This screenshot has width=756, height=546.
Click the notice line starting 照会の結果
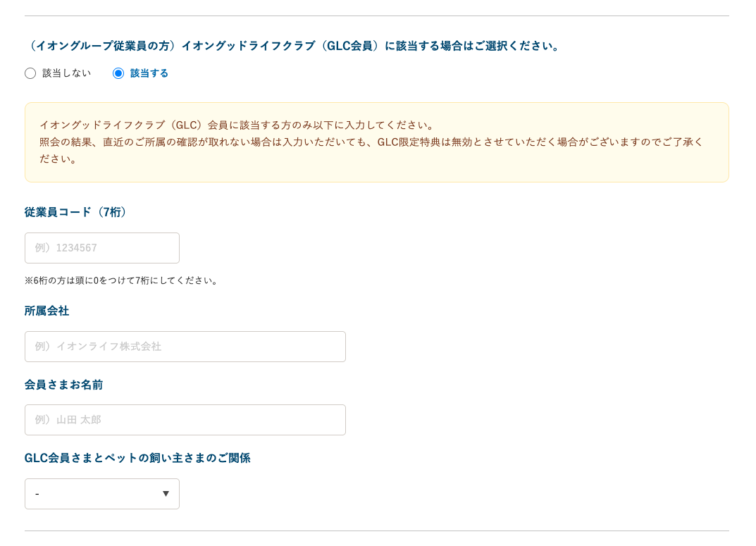(x=371, y=142)
